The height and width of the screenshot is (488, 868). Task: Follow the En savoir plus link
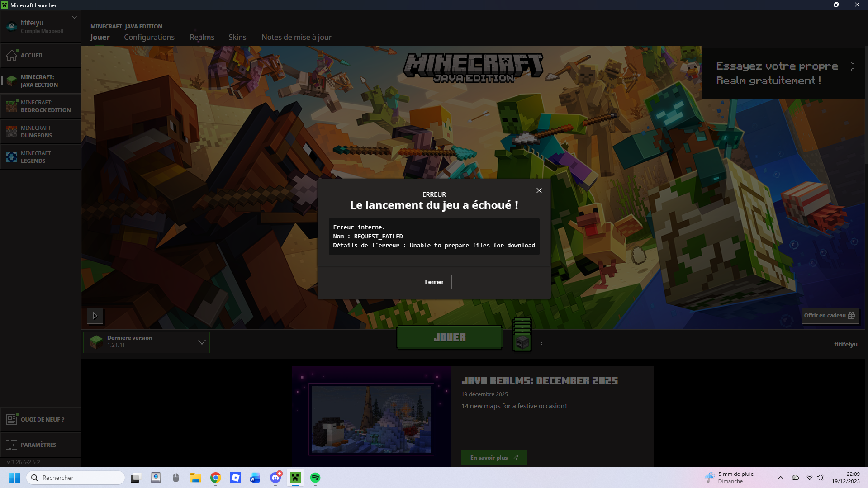pos(494,458)
